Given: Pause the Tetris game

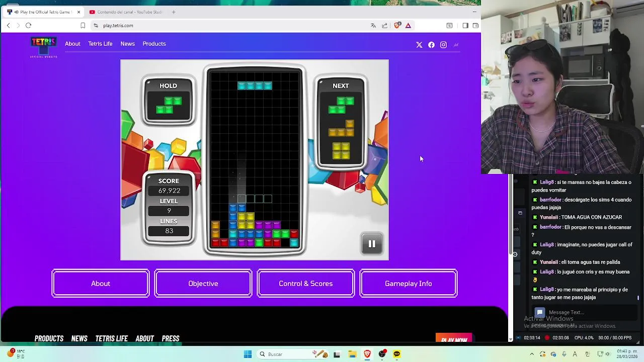Looking at the screenshot, I should (372, 244).
